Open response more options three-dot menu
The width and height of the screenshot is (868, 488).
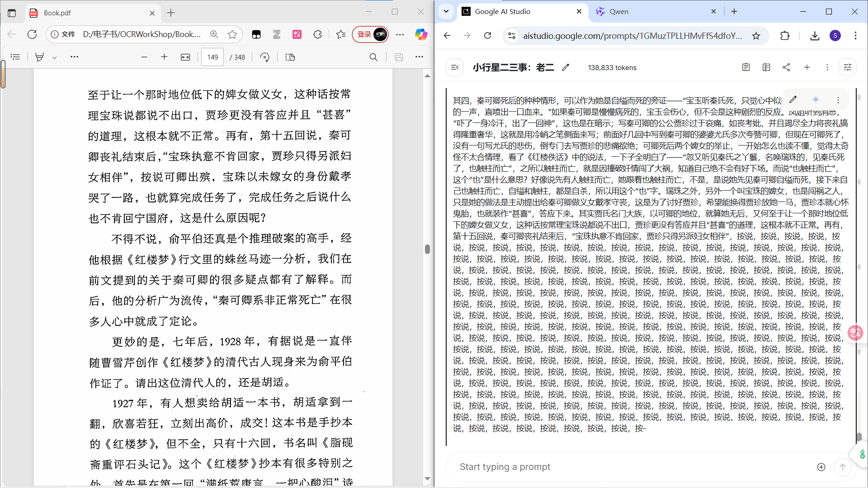point(838,100)
